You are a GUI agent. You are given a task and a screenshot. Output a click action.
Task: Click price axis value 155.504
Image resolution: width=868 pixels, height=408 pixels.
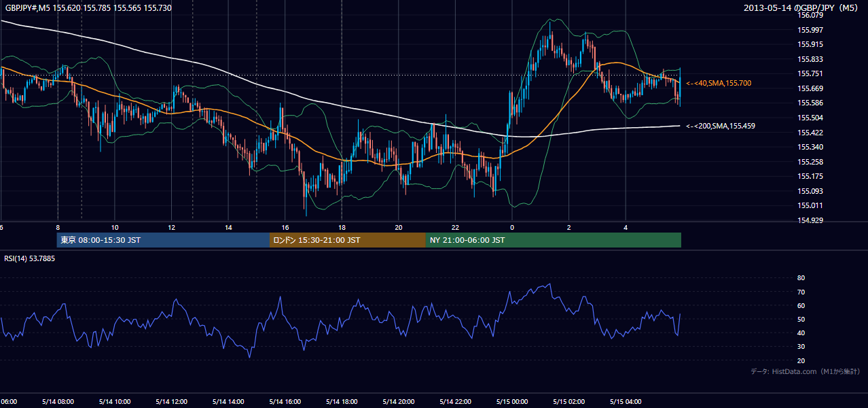pos(810,118)
